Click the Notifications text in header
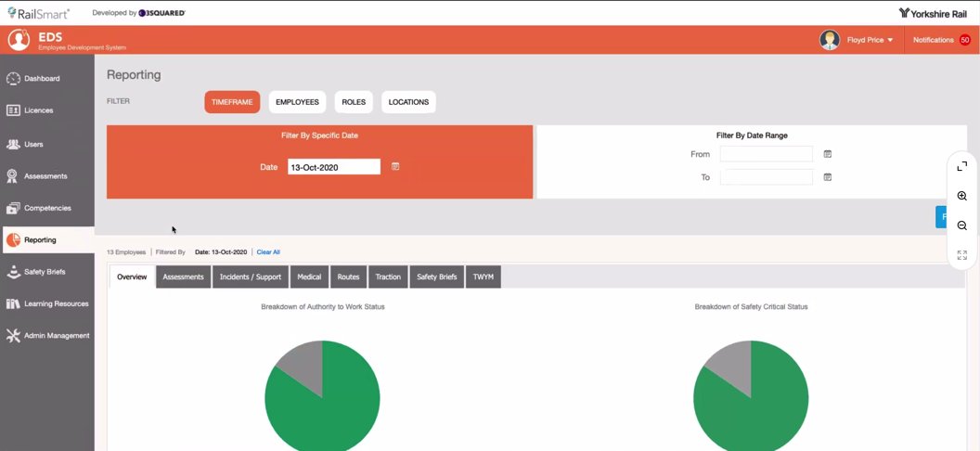 click(x=933, y=40)
